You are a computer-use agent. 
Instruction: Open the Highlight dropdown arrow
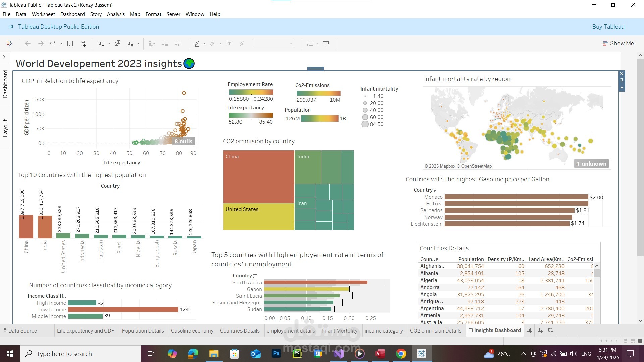(204, 43)
